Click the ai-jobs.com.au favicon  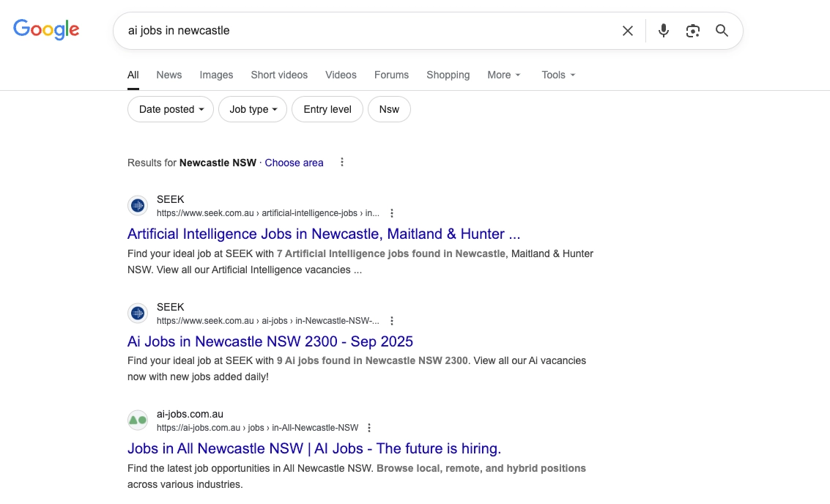(x=138, y=420)
